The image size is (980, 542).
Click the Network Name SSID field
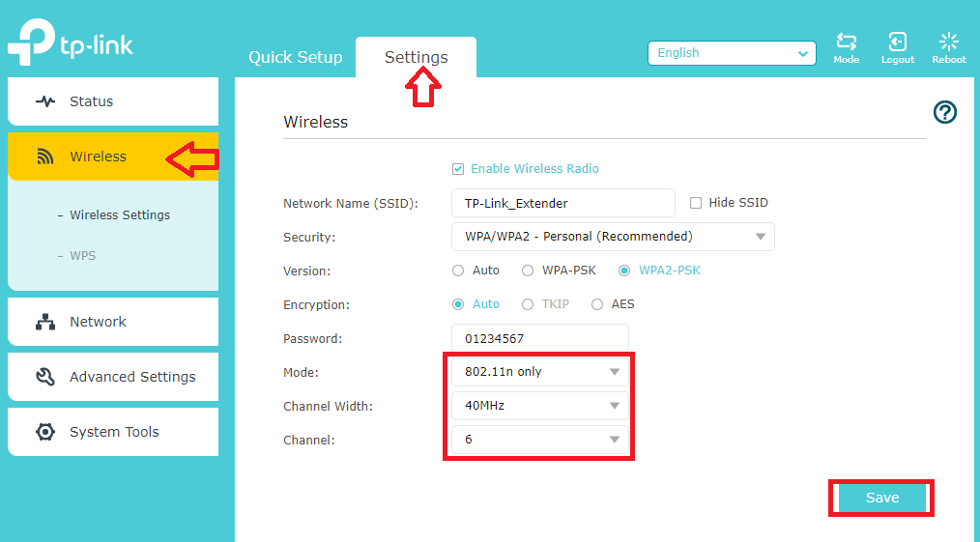(x=563, y=203)
